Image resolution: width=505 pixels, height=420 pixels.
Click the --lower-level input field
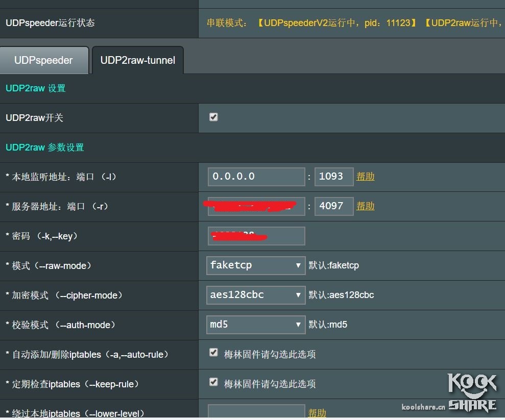(x=256, y=412)
